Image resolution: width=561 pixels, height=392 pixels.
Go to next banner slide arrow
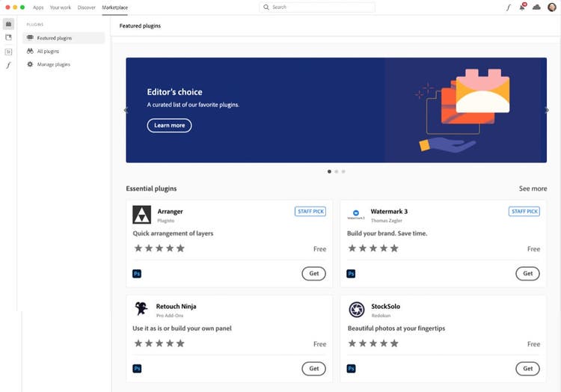pyautogui.click(x=547, y=110)
